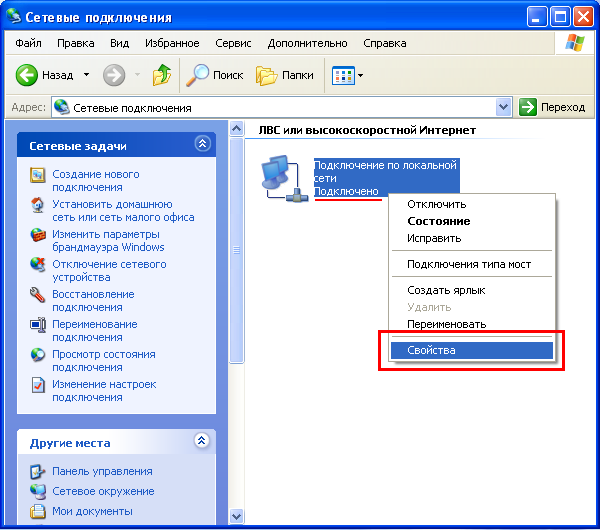Choose Состояние in context menu
The height and width of the screenshot is (530, 600).
point(472,221)
